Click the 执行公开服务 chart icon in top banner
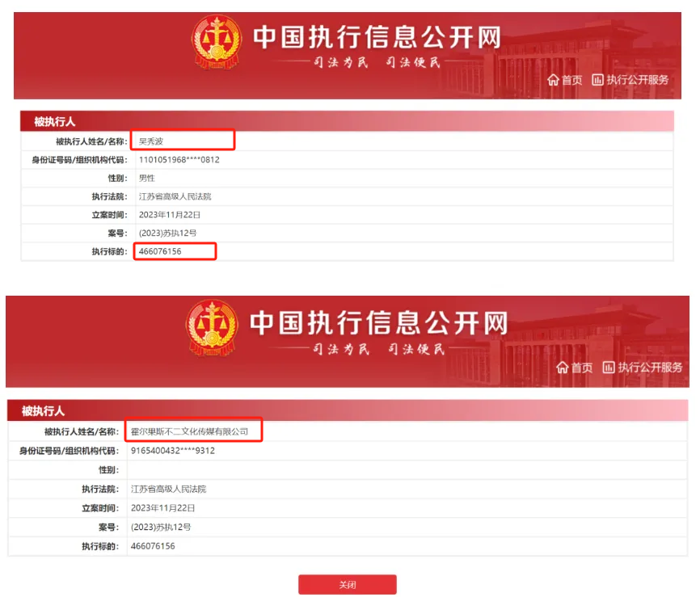The height and width of the screenshot is (597, 700). 597,80
